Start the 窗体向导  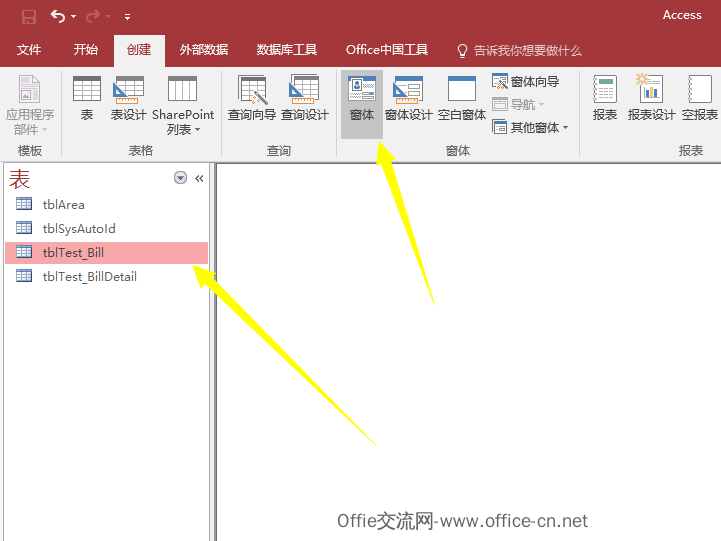point(525,81)
